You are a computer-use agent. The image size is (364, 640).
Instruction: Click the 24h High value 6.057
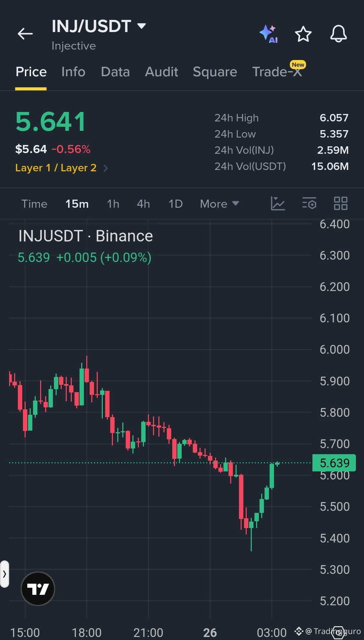pos(334,118)
